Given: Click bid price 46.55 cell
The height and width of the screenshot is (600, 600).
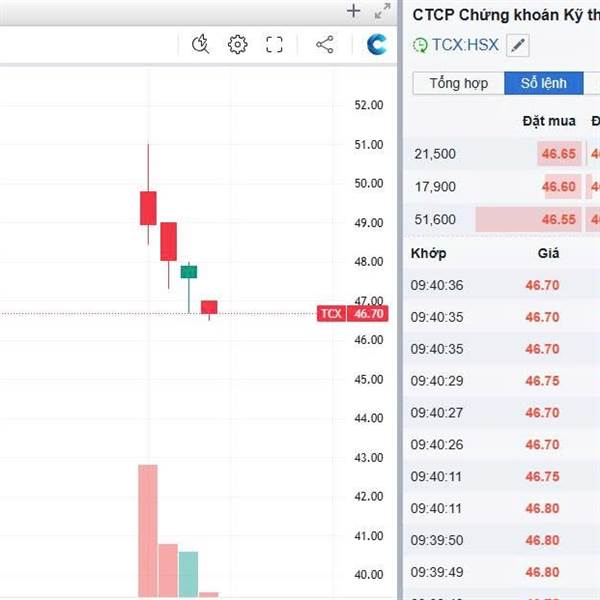Looking at the screenshot, I should pyautogui.click(x=558, y=220).
